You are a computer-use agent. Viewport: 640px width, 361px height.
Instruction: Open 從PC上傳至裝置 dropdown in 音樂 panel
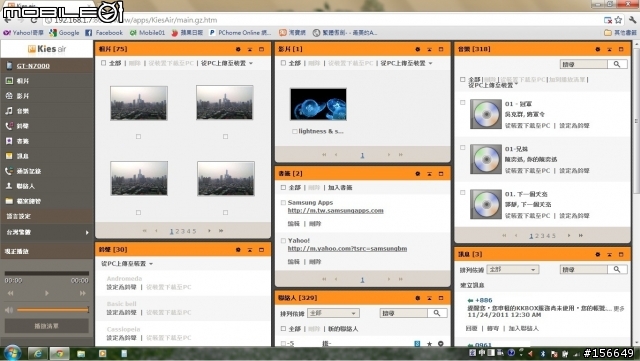[x=493, y=85]
